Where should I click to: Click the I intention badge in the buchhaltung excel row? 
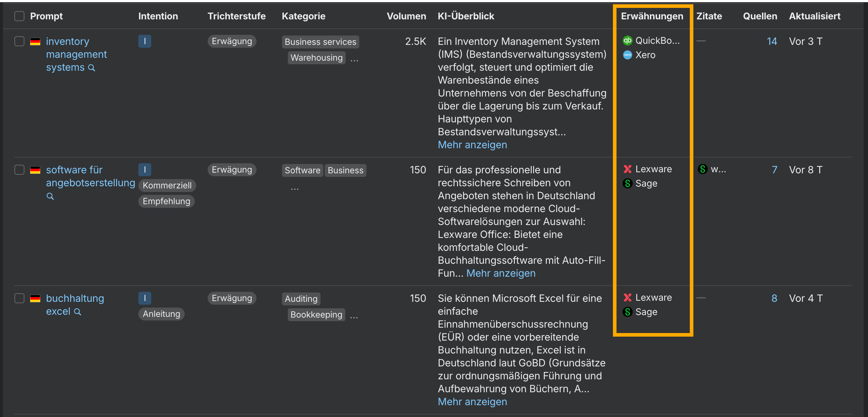(x=145, y=298)
